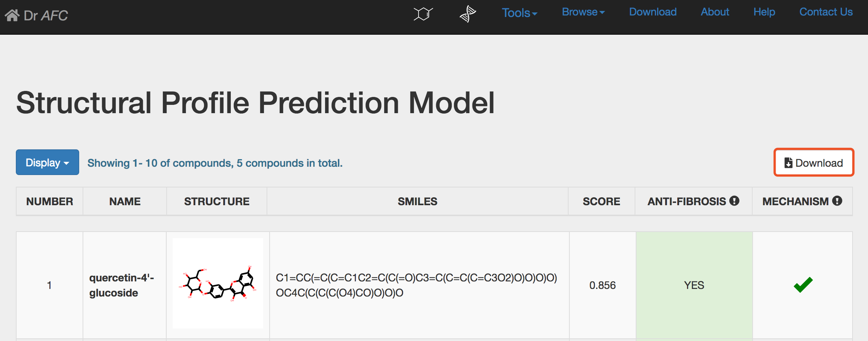
Task: Expand the Tools dropdown menu
Action: click(519, 13)
